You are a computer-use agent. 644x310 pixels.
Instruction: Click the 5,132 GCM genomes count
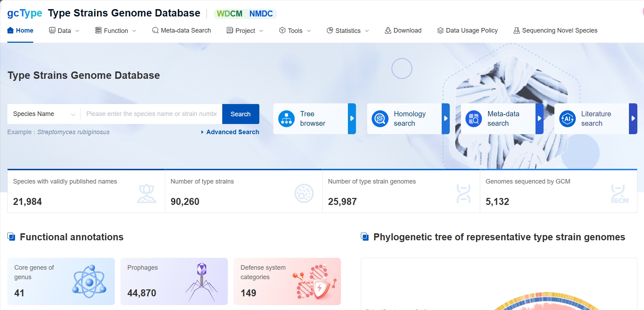tap(497, 202)
